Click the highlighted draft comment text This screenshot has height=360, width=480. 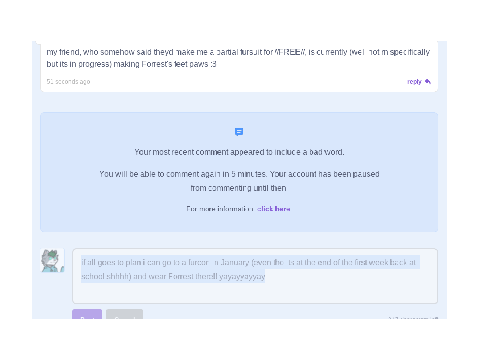pyautogui.click(x=248, y=269)
